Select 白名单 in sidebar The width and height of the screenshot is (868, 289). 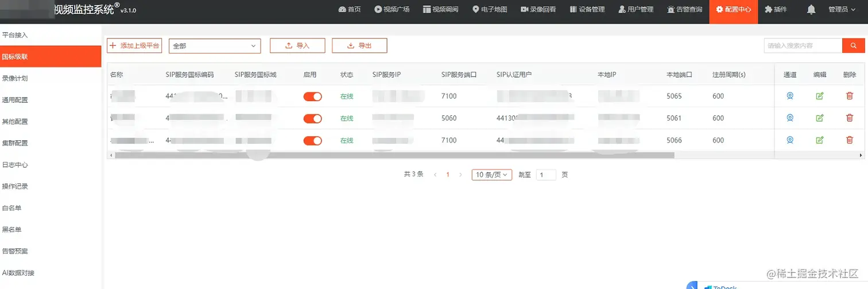51,208
